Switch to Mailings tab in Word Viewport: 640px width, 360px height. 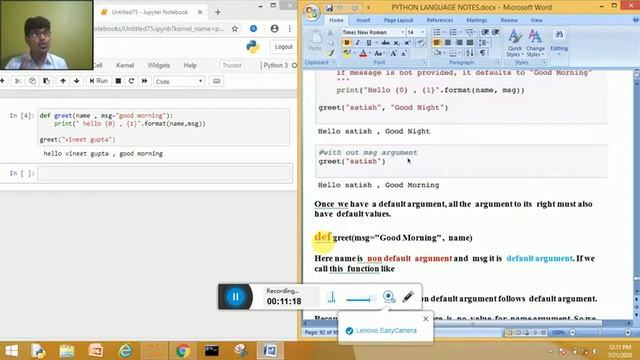click(476, 20)
